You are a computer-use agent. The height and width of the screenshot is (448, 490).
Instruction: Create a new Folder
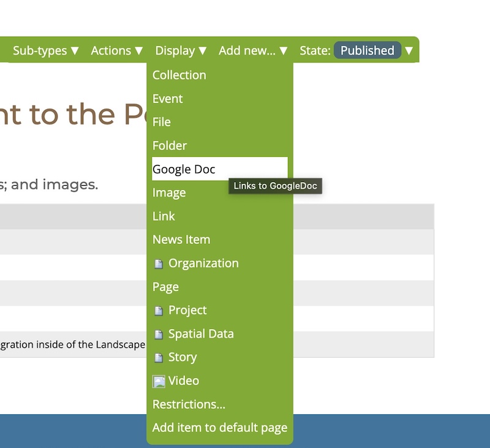click(170, 145)
